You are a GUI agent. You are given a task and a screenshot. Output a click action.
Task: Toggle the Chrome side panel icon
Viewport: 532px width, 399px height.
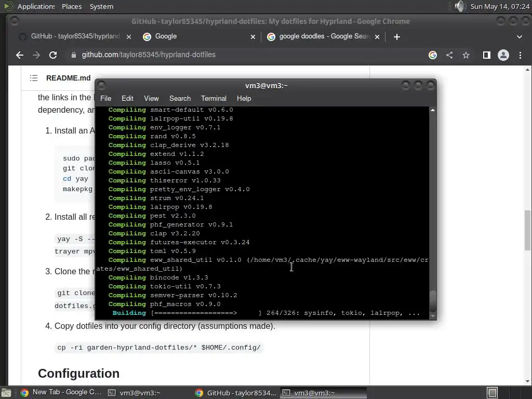tap(486, 55)
